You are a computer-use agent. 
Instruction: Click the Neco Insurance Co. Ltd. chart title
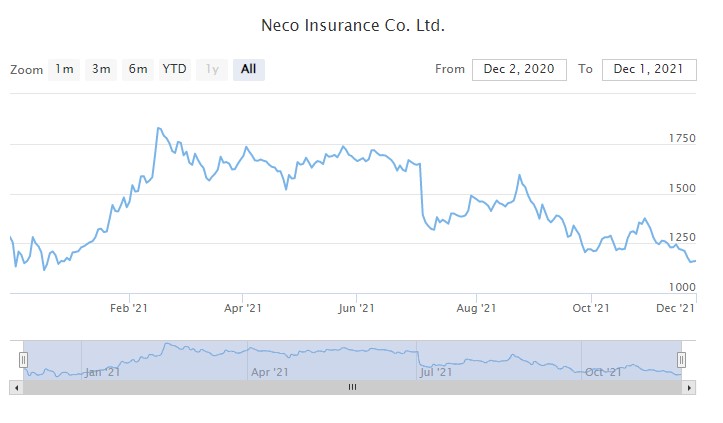352,24
